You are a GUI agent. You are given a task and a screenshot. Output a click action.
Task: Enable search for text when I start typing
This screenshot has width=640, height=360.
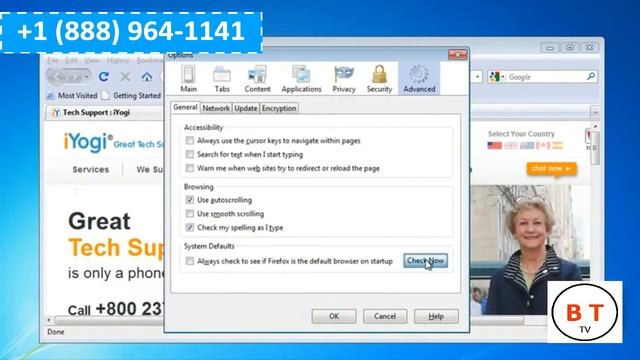pyautogui.click(x=190, y=154)
